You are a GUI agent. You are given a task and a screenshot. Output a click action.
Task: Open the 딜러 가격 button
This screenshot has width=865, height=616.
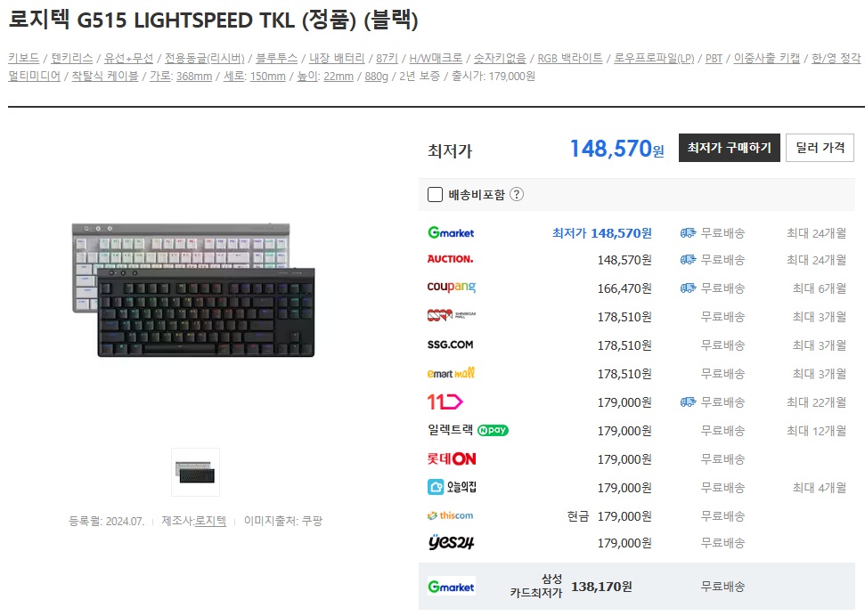point(820,148)
